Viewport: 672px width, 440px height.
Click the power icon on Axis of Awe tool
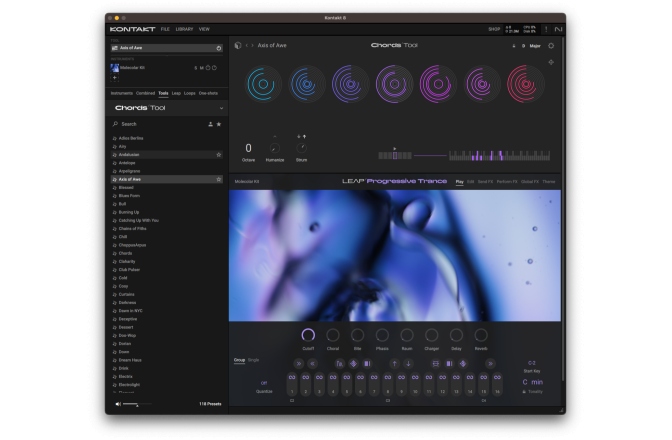point(219,48)
